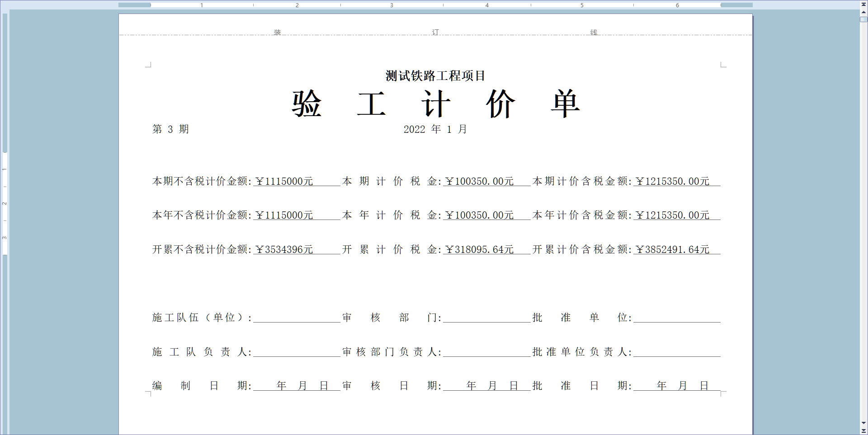The height and width of the screenshot is (435, 868).
Task: Click the scroll up arrow
Action: pyautogui.click(x=863, y=12)
